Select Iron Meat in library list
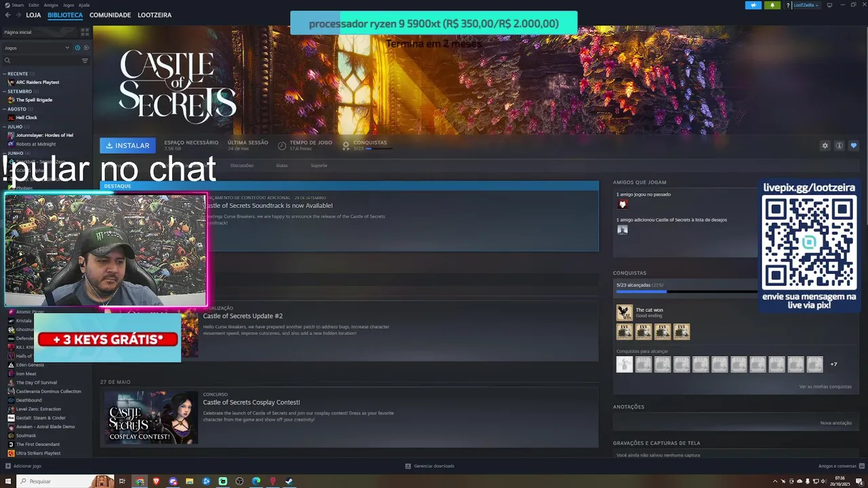Viewport: 868px width, 488px height. point(26,373)
